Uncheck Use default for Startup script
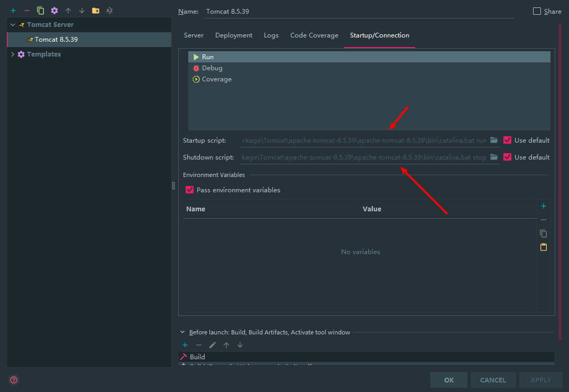Viewport: 569px width, 392px height. [x=507, y=141]
